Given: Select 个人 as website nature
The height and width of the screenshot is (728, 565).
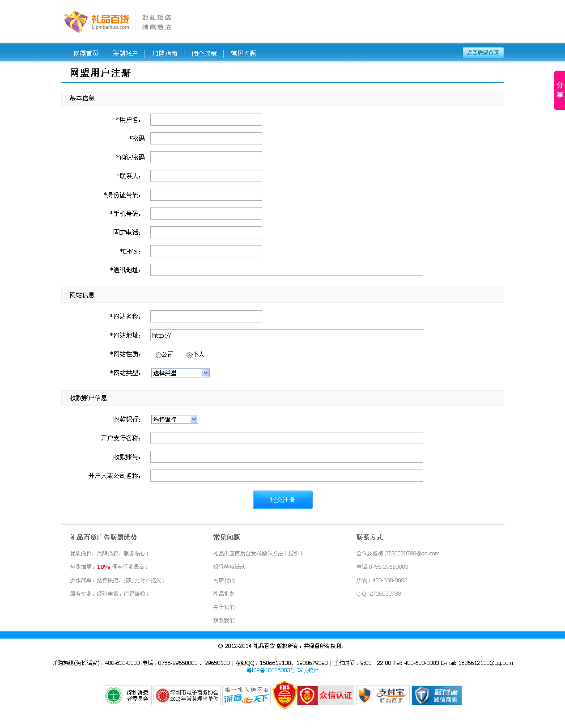Looking at the screenshot, I should [189, 356].
